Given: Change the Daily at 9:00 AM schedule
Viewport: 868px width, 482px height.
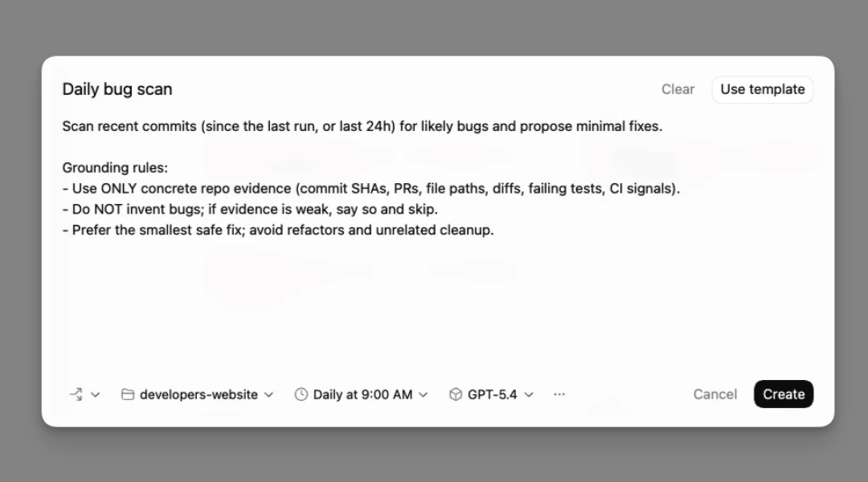Looking at the screenshot, I should [362, 394].
